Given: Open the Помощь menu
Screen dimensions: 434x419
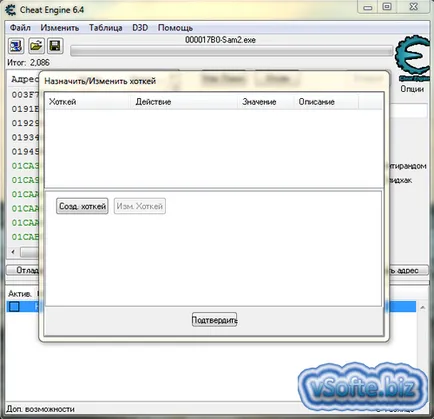Looking at the screenshot, I should point(175,28).
